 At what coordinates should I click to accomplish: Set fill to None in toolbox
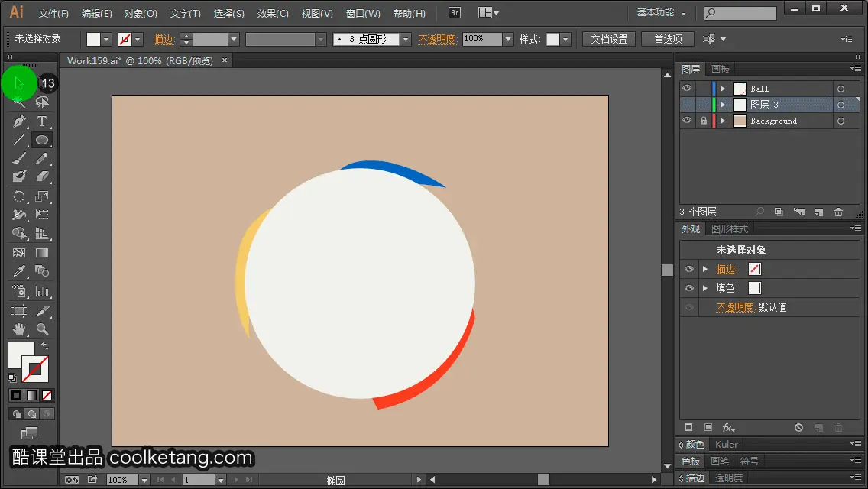click(47, 396)
